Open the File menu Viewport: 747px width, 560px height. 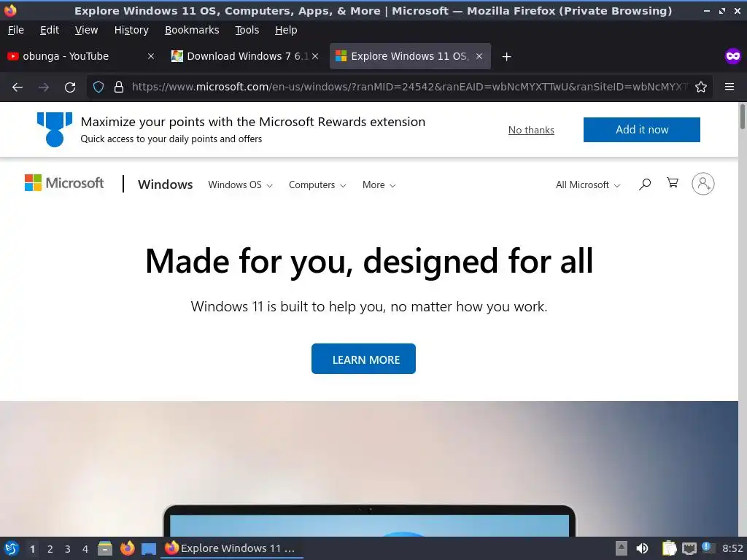(x=16, y=30)
